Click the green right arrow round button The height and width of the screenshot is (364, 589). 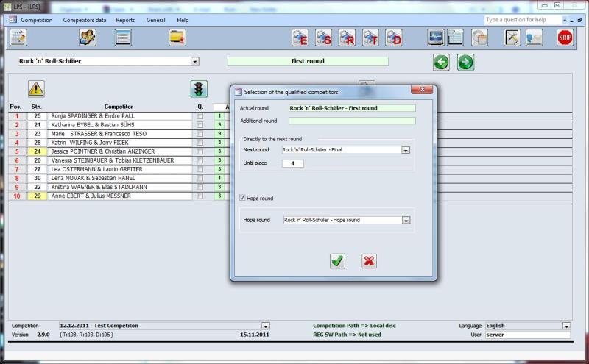click(465, 62)
